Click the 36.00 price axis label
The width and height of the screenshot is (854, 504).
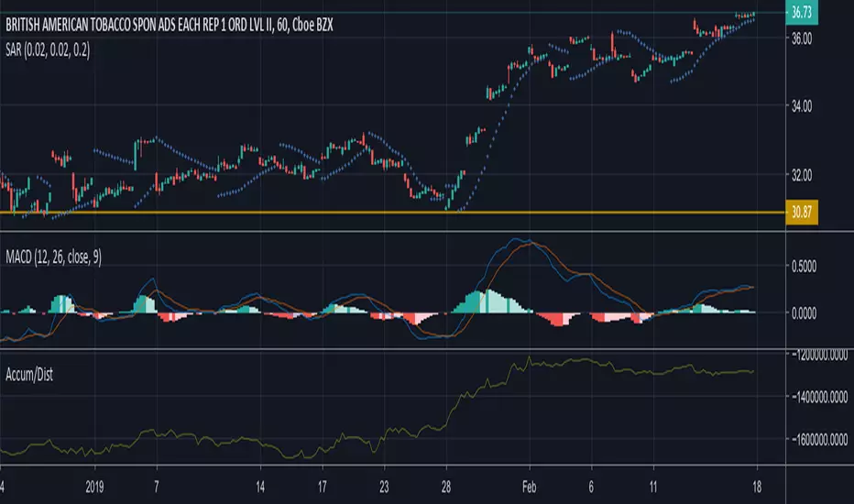(x=802, y=38)
